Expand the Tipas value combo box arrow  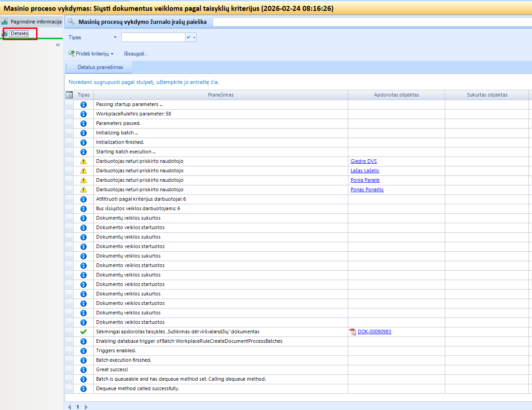pyautogui.click(x=194, y=37)
